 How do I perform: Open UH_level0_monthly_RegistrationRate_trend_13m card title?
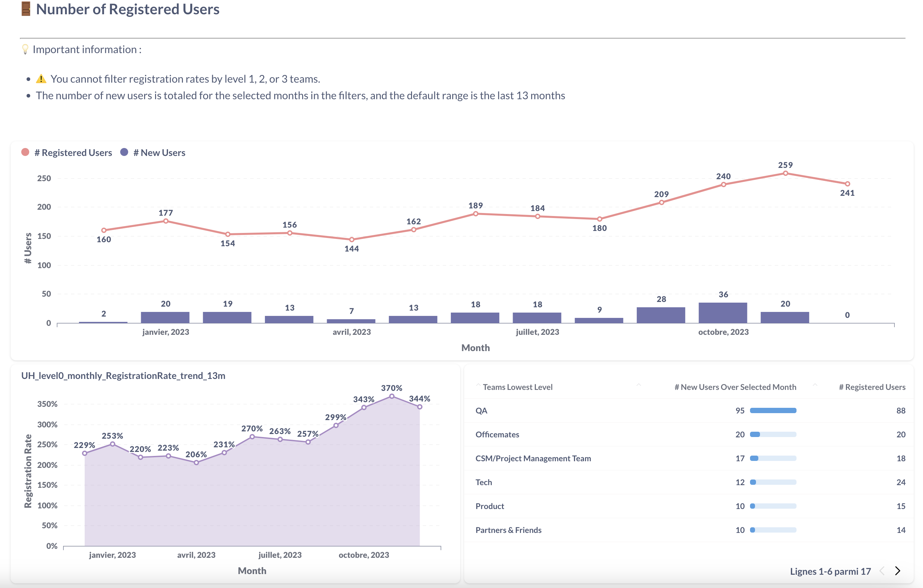pos(123,375)
